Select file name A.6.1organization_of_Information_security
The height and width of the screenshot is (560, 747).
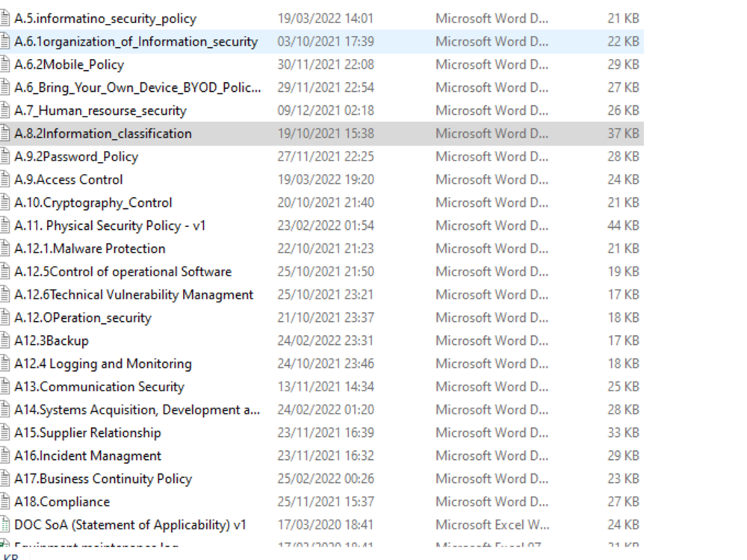pos(136,42)
